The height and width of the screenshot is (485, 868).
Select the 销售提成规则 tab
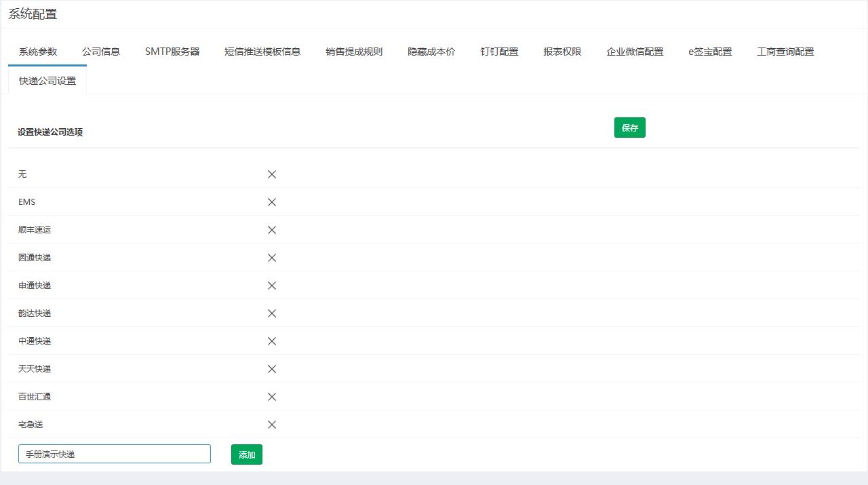click(354, 52)
